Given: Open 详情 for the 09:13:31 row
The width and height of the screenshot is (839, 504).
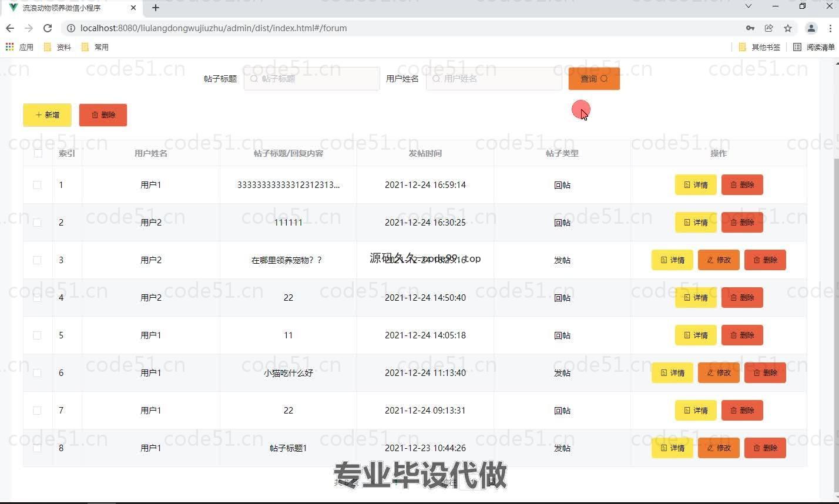Looking at the screenshot, I should (x=696, y=411).
